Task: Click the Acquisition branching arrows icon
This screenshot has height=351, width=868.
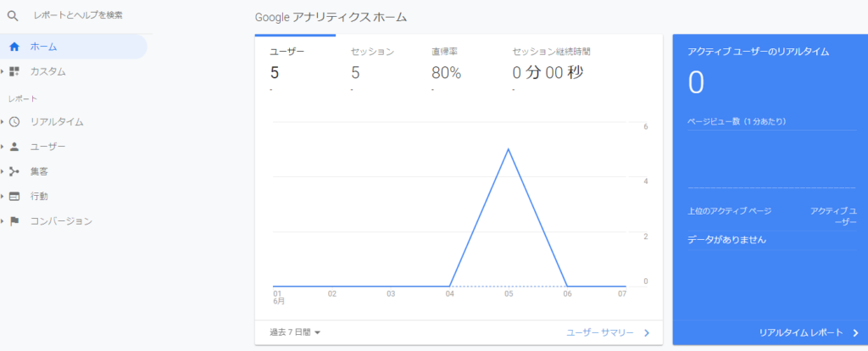Action: click(14, 171)
